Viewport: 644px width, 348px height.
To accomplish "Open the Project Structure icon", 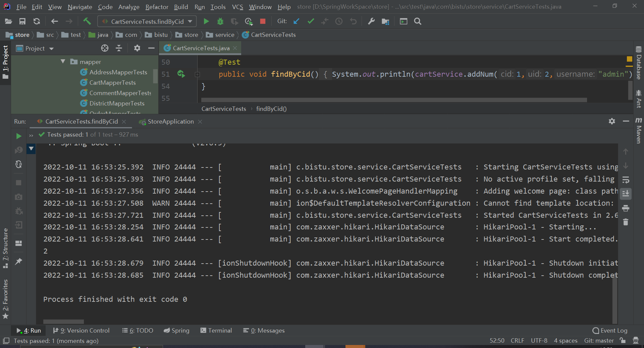I will 385,21.
